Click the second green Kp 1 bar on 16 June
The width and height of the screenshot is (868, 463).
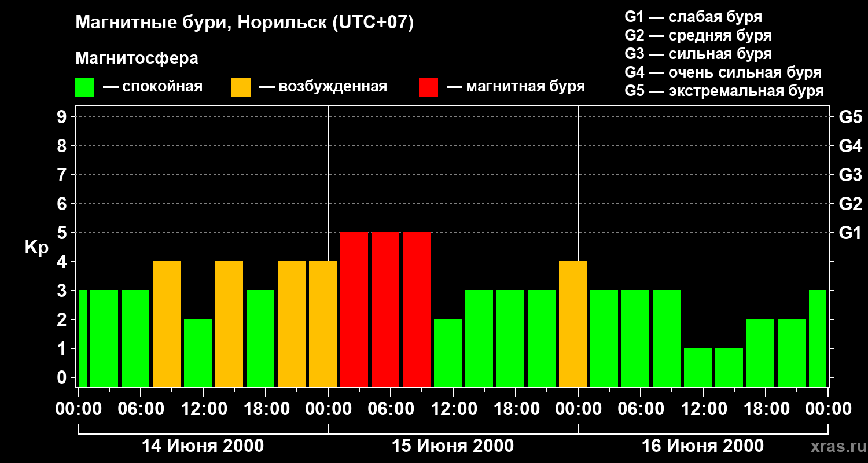click(729, 367)
